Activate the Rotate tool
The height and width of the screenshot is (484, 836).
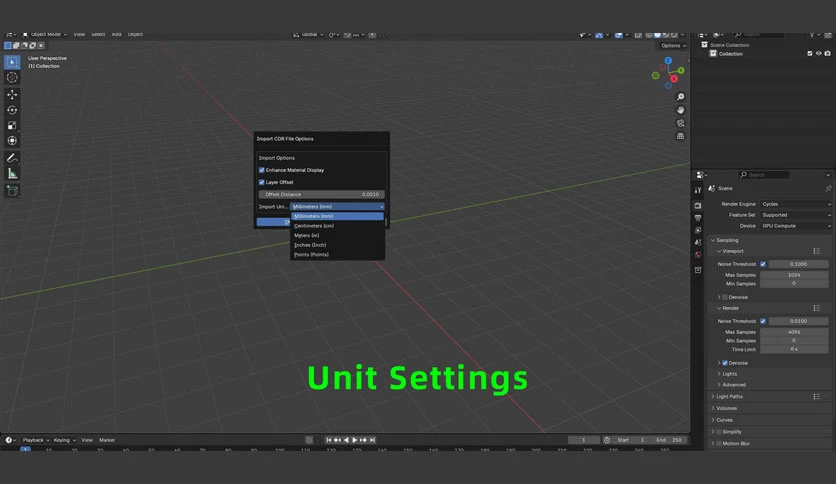[12, 110]
